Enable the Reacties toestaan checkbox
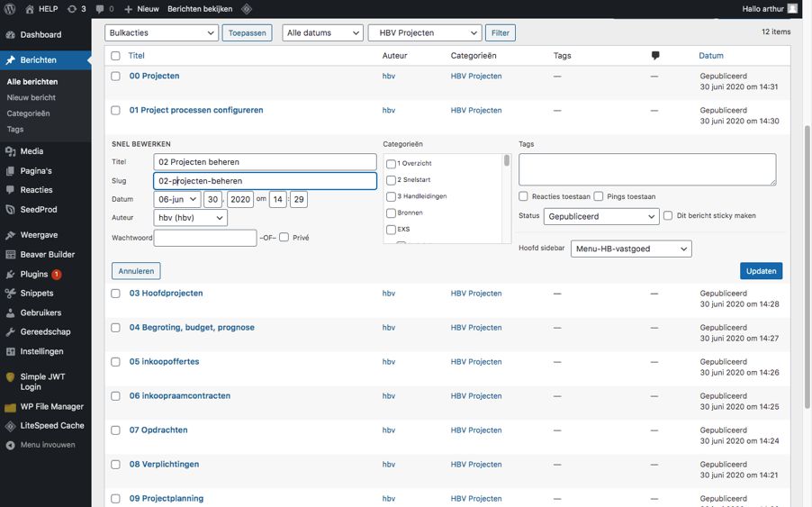Screen dimensions: 812x507 tap(524, 196)
